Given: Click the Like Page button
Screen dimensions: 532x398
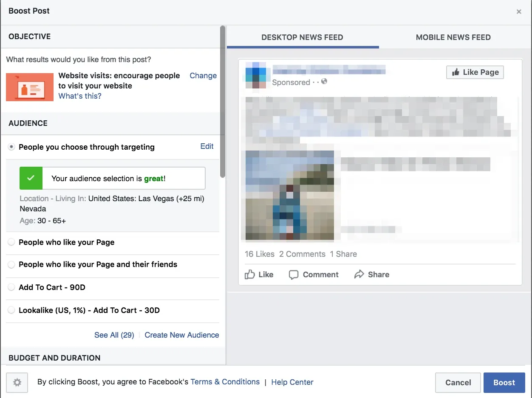Looking at the screenshot, I should pyautogui.click(x=475, y=72).
